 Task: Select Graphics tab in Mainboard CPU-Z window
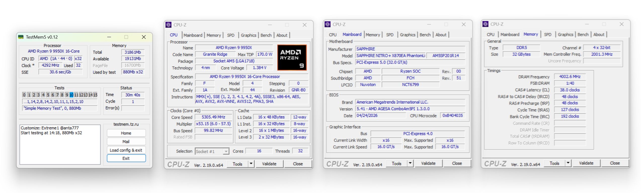pyautogui.click(x=408, y=35)
